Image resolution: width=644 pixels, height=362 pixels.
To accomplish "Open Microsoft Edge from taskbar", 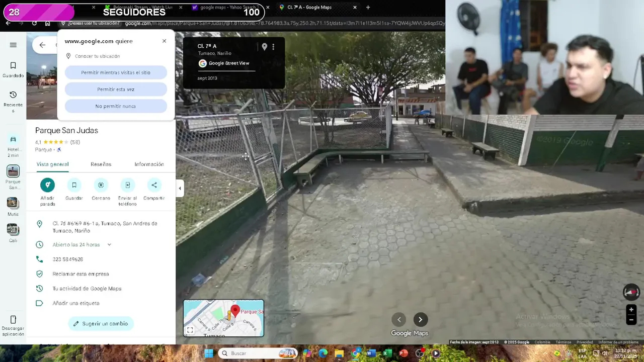I will [323, 353].
